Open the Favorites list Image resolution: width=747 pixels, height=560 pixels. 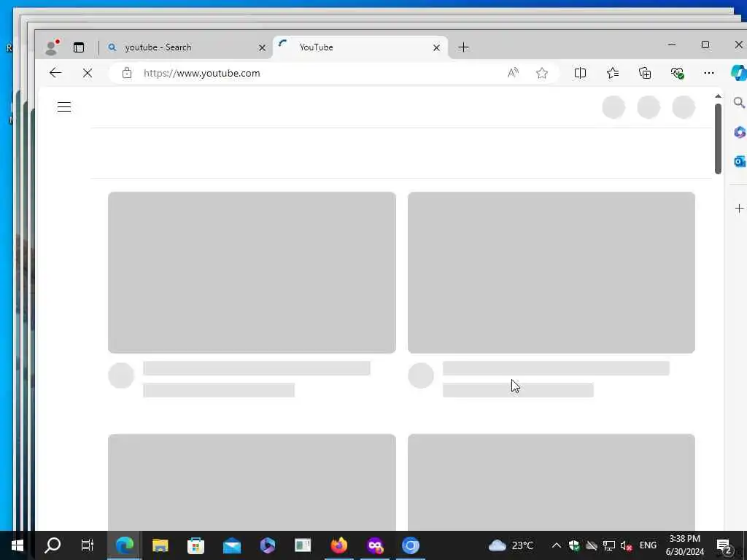coord(613,73)
